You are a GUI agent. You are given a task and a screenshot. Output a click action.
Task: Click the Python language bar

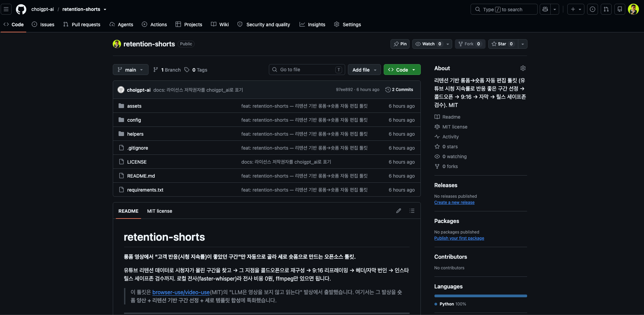tap(481, 296)
